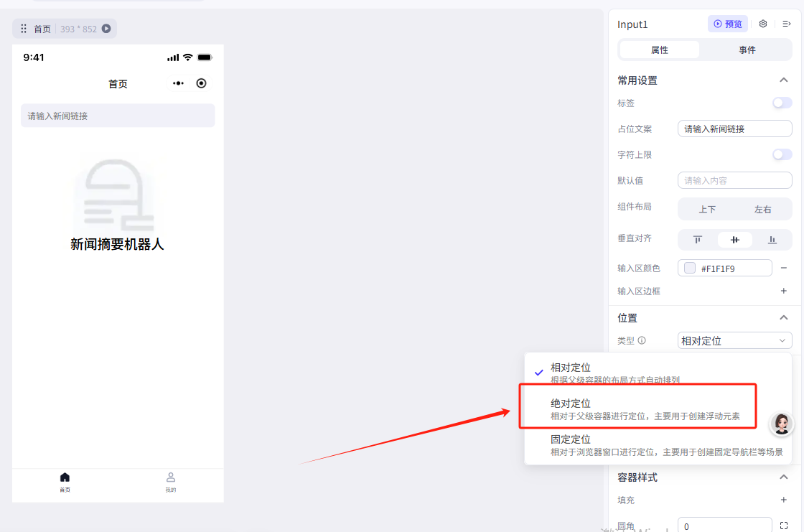Remove 输入区颜色 with the minus icon

coord(784,268)
